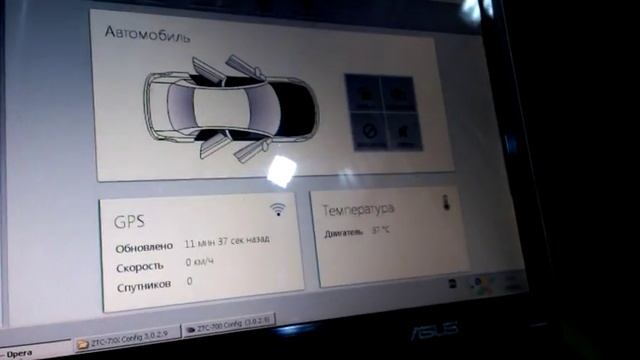The height and width of the screenshot is (360, 640).
Task: Click the thermometer icon in Температура panel
Action: click(x=447, y=202)
